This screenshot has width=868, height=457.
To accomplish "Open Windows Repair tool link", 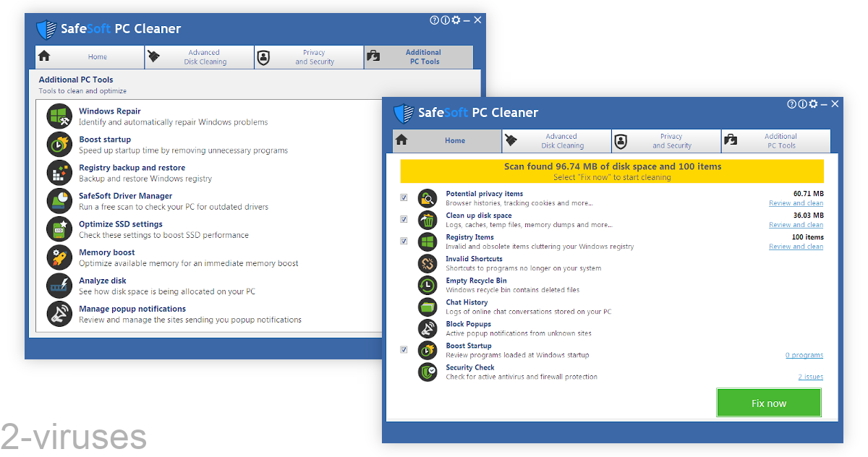I will click(x=110, y=111).
